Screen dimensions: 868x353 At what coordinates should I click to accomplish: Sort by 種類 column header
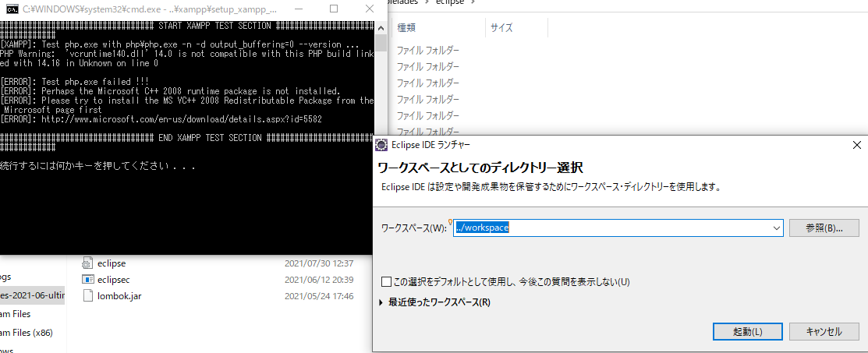pyautogui.click(x=407, y=28)
